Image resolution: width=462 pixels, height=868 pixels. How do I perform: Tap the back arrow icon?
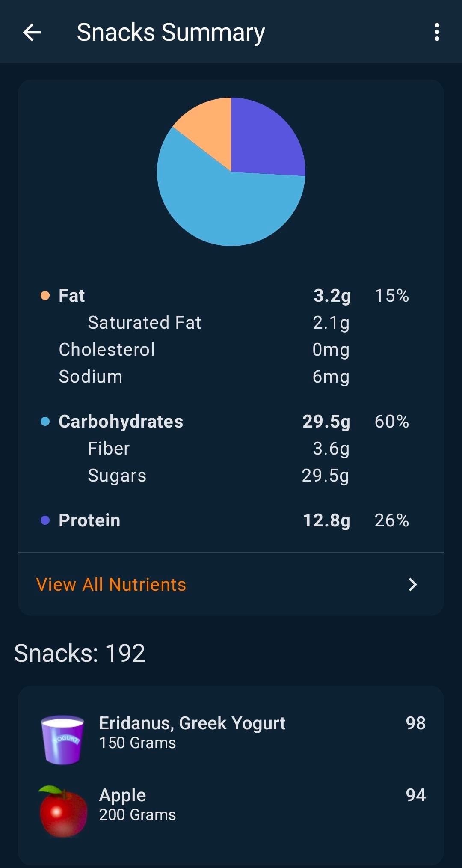tap(32, 33)
